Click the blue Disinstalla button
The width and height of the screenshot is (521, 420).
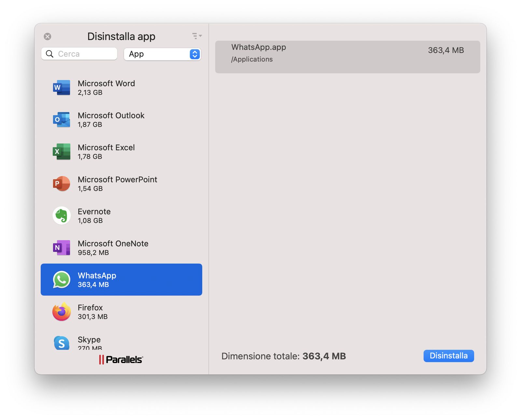click(x=449, y=356)
